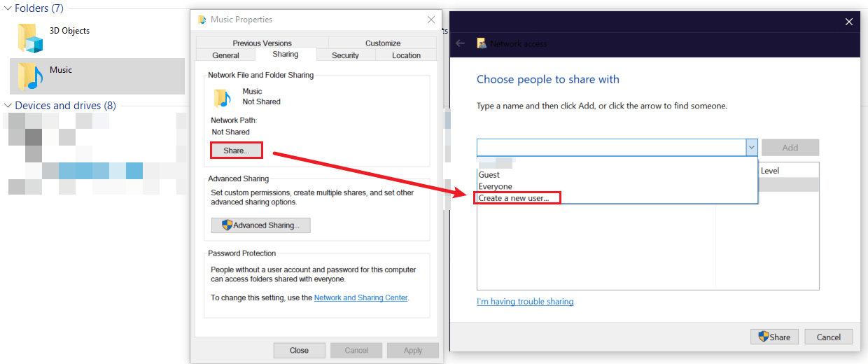The image size is (868, 364).
Task: Switch to the Sharing tab
Action: click(x=286, y=55)
